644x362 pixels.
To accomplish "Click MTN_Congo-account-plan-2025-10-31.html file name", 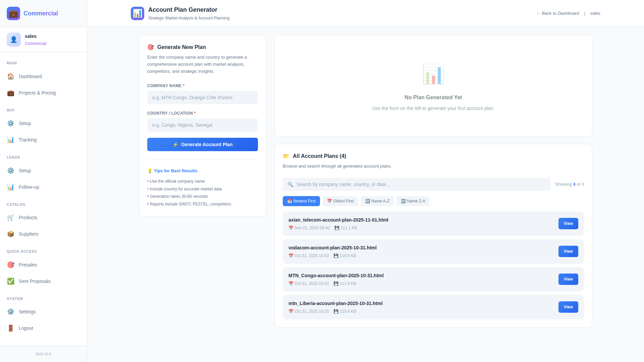I will coord(336,276).
